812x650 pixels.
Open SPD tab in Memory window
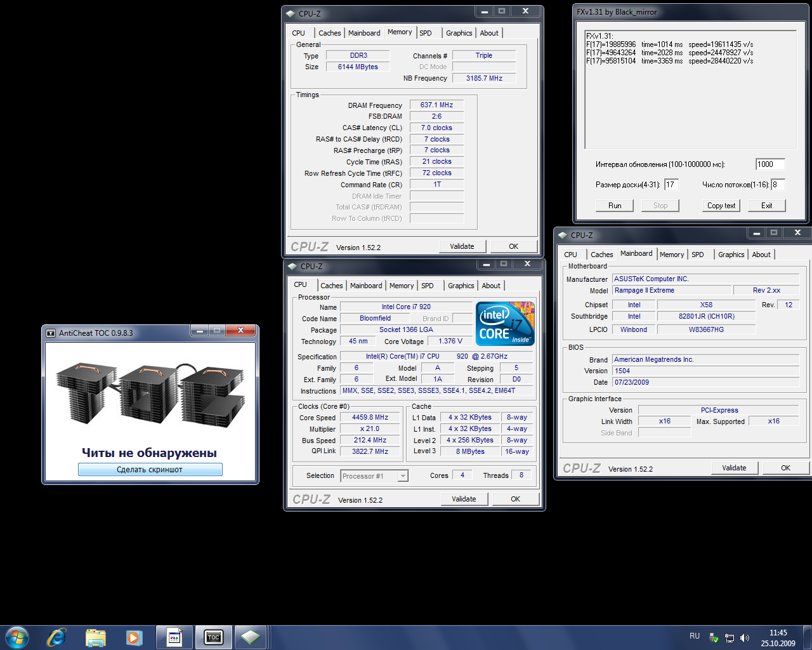point(426,33)
